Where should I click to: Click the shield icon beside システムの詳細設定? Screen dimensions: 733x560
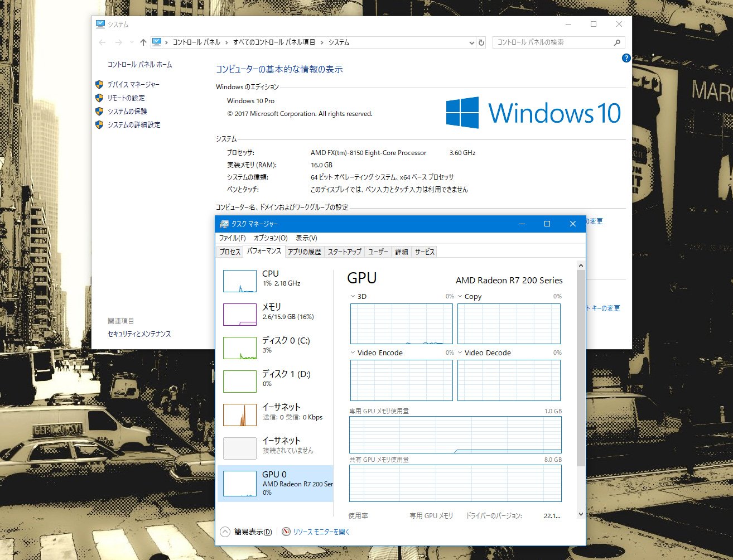click(x=99, y=125)
